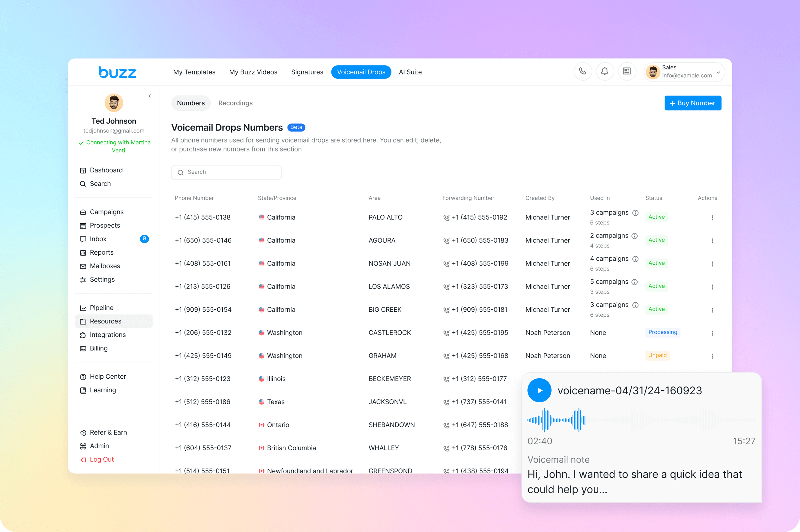Open the AI Suite menu tab
Screen dimensions: 800x532
click(410, 72)
